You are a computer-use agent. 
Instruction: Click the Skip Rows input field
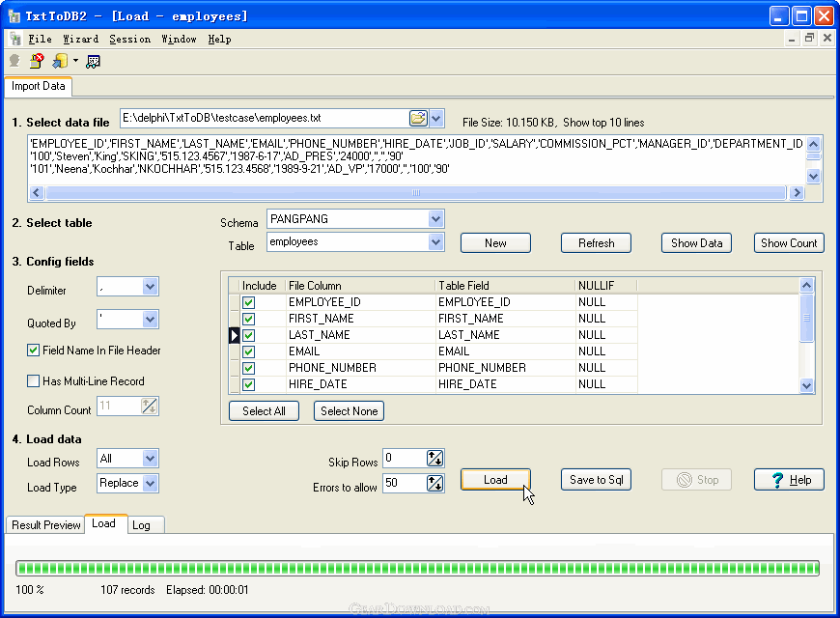[405, 459]
